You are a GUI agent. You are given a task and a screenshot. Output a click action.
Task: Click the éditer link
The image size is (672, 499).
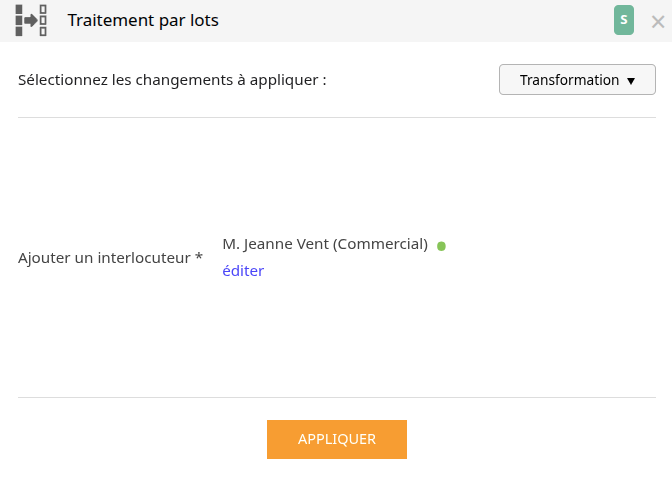(243, 271)
